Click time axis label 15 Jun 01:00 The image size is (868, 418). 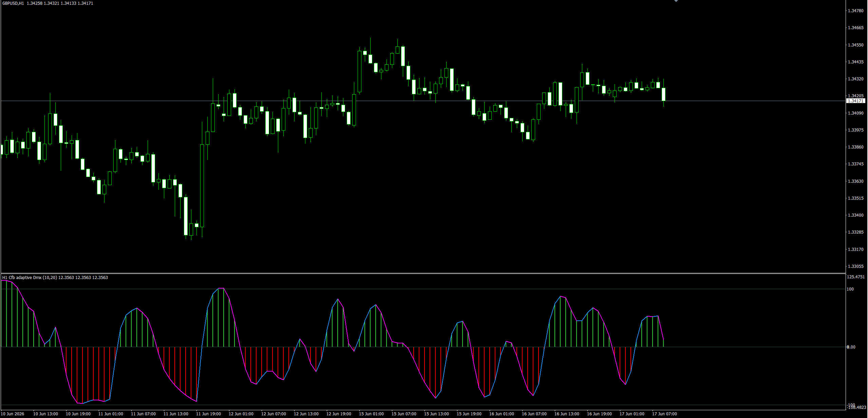point(371,414)
